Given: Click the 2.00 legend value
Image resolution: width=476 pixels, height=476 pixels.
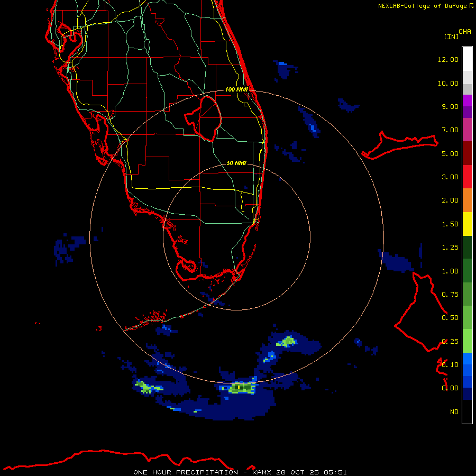Looking at the screenshot, I should tap(450, 200).
